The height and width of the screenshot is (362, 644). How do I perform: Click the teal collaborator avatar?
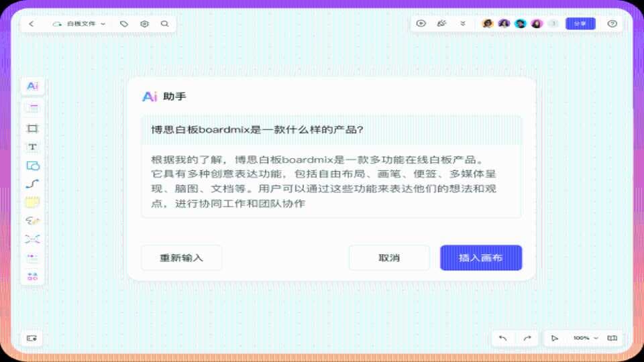pos(521,23)
